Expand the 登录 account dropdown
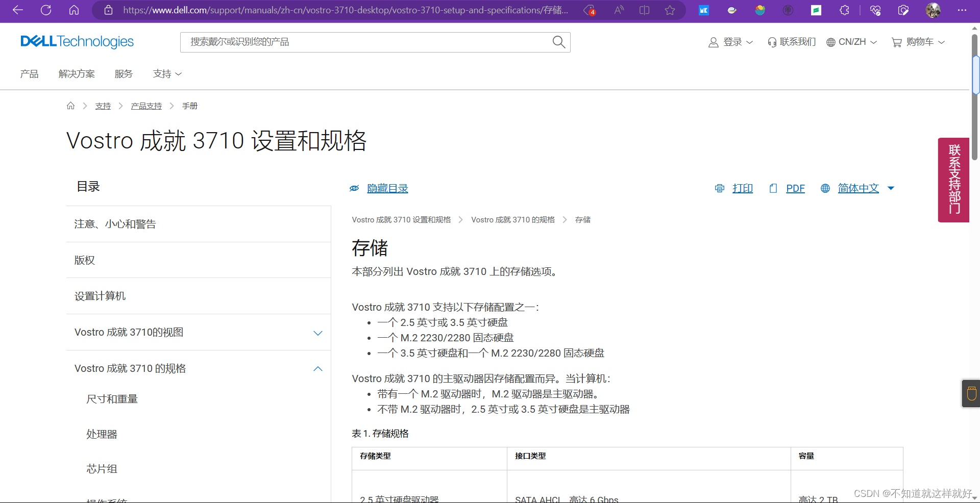 click(730, 42)
